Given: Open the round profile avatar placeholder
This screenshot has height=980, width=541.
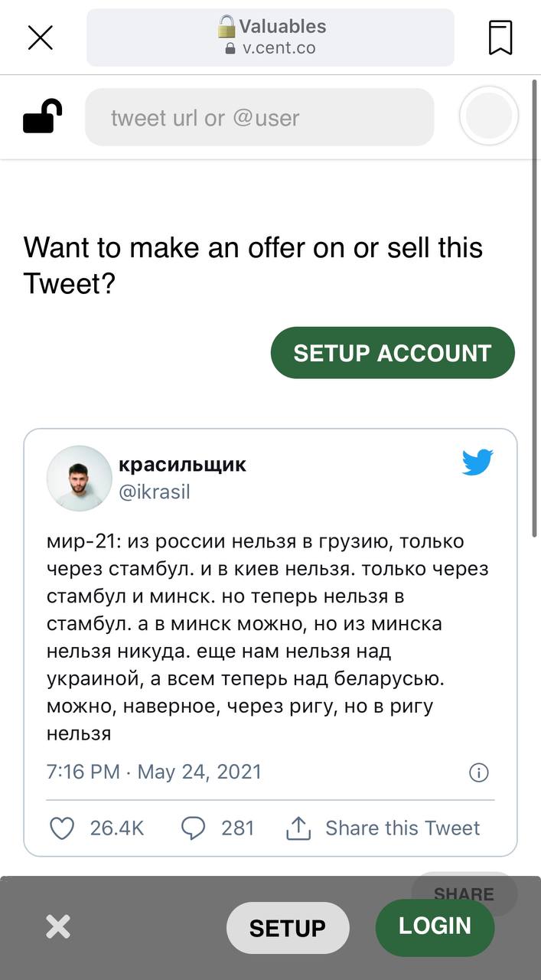Looking at the screenshot, I should click(x=488, y=116).
